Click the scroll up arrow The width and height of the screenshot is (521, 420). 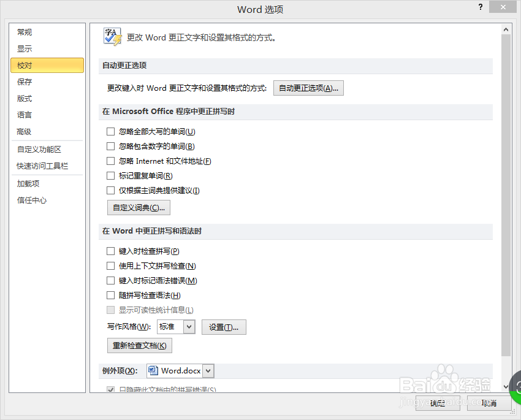[x=506, y=29]
